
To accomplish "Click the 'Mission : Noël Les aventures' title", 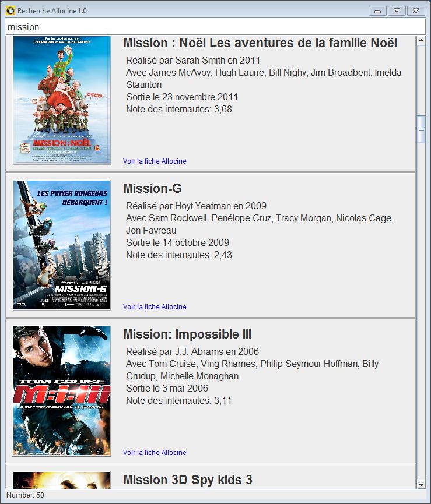I will 260,43.
